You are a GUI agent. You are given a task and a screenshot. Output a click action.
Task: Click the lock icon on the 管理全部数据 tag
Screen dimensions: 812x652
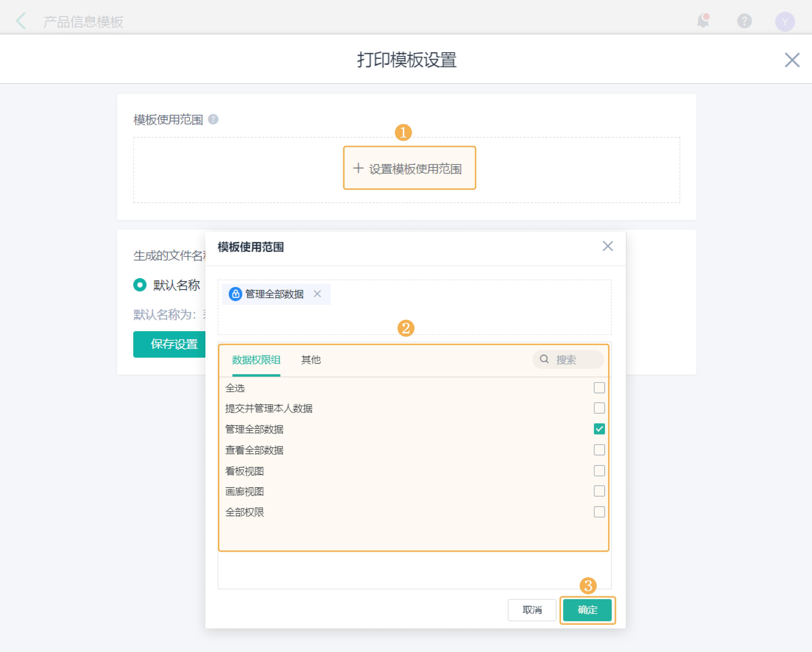coord(235,294)
